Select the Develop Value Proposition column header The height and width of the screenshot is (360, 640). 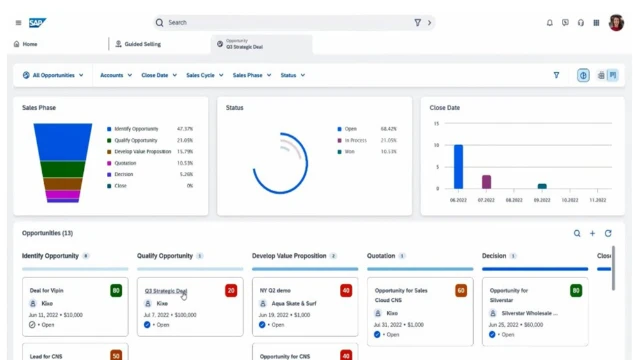(289, 256)
